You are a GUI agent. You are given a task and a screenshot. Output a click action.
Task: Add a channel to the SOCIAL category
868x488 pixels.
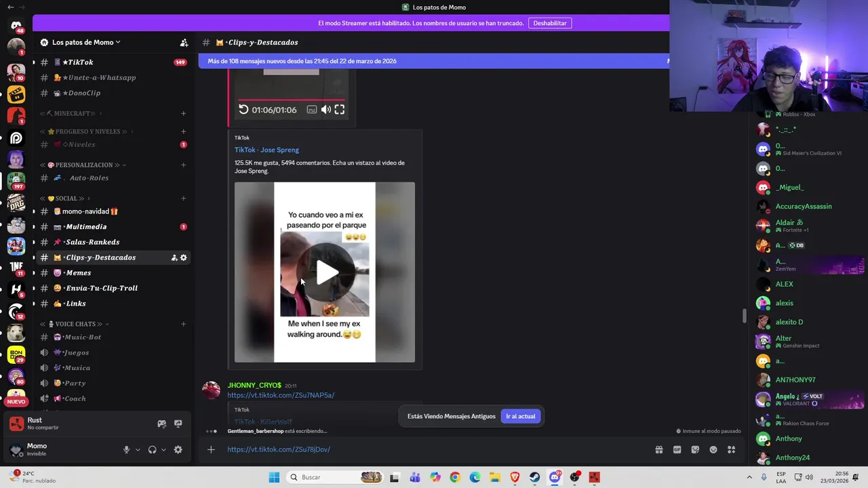184,199
